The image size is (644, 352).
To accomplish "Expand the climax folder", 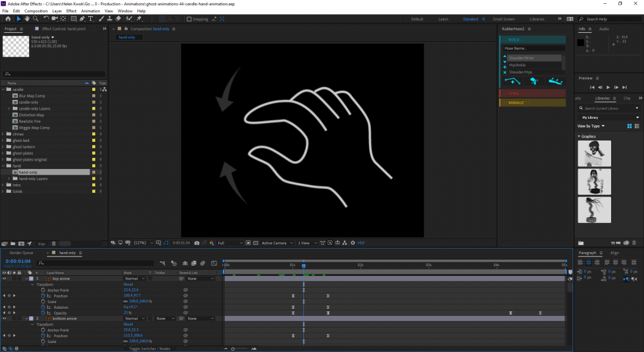I will pyautogui.click(x=3, y=134).
